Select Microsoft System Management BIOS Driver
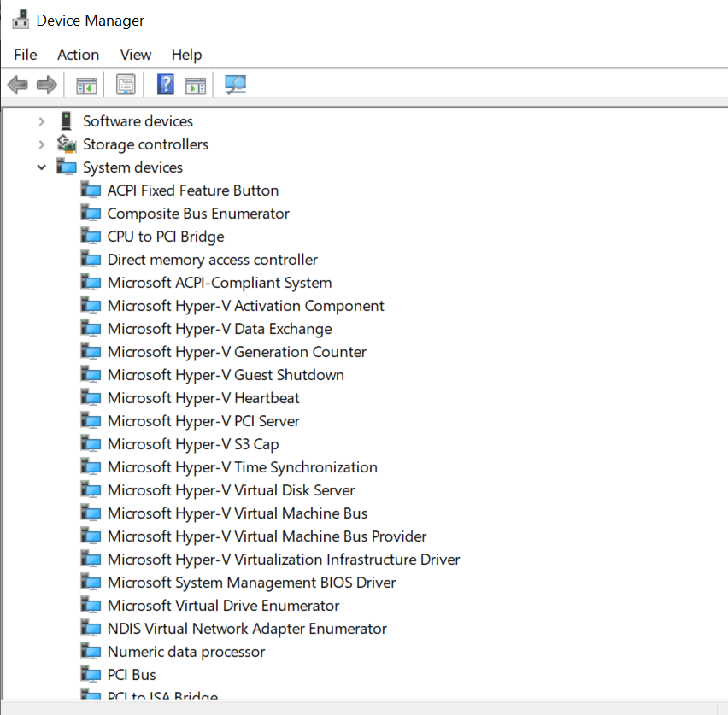This screenshot has width=728, height=715. tap(252, 583)
